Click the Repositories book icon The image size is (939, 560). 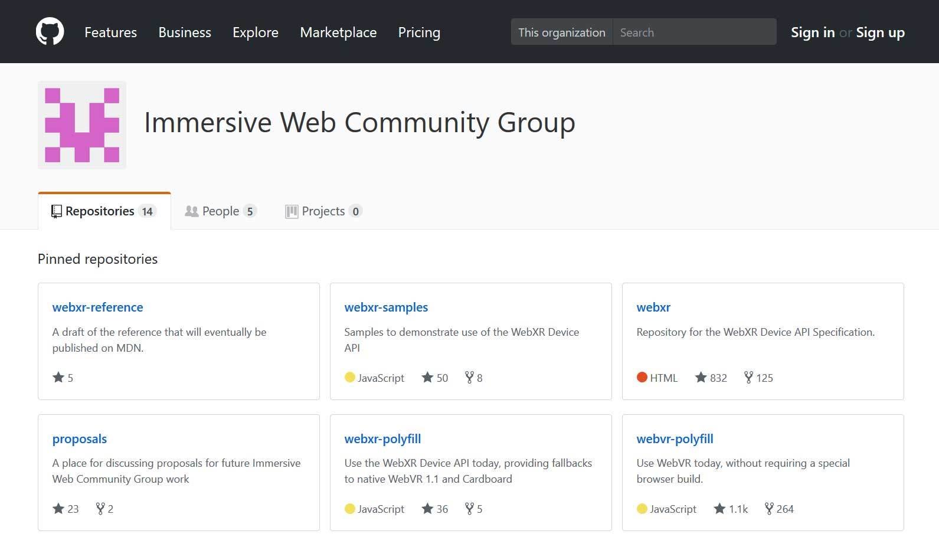click(x=57, y=211)
